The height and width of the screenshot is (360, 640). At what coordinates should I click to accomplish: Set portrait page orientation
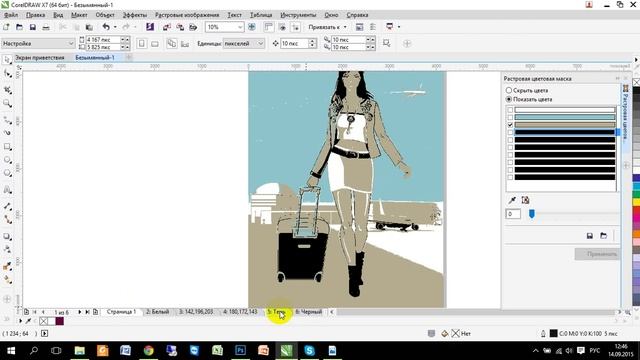(x=142, y=43)
